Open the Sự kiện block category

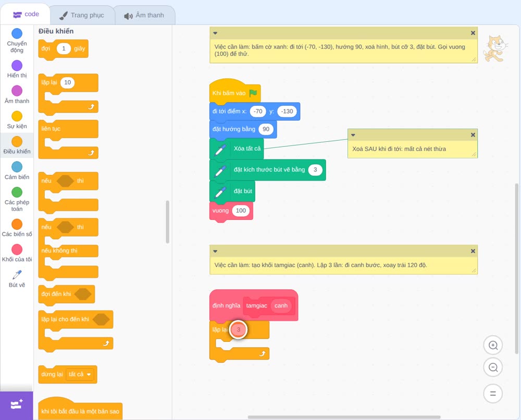[x=17, y=120]
